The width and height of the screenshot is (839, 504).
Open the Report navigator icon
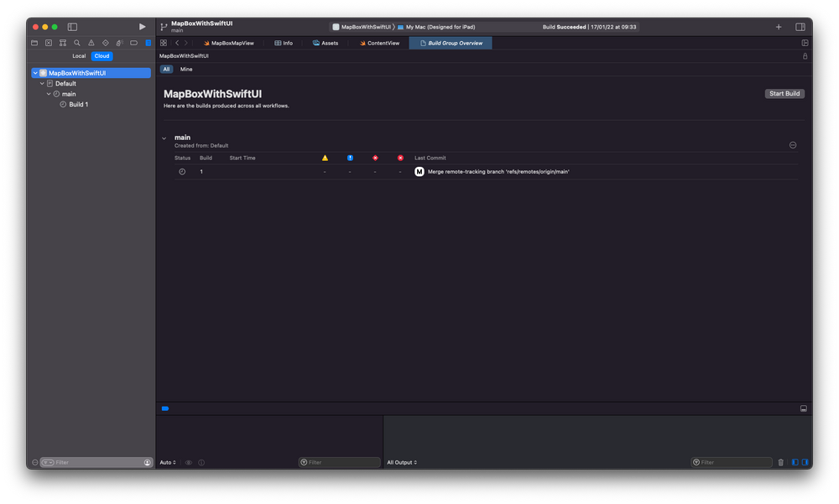pos(148,43)
